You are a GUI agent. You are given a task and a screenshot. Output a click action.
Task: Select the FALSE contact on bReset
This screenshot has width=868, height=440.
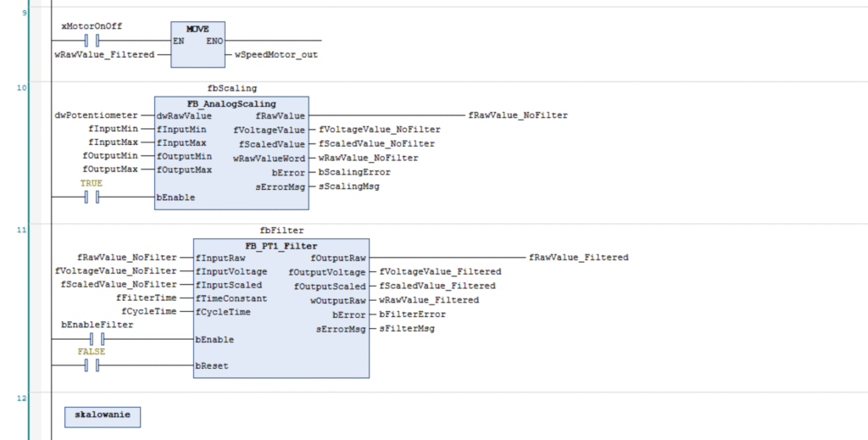coord(92,365)
